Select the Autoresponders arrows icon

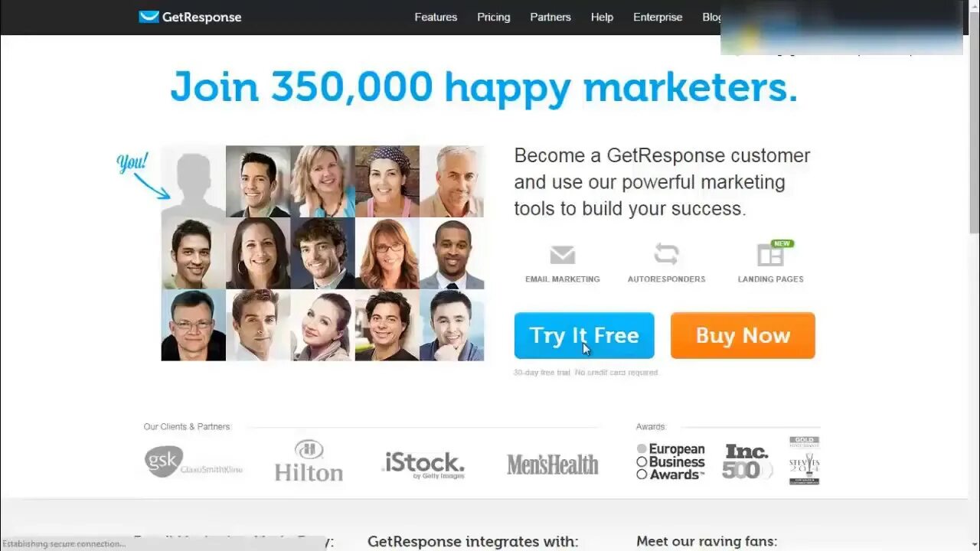666,254
